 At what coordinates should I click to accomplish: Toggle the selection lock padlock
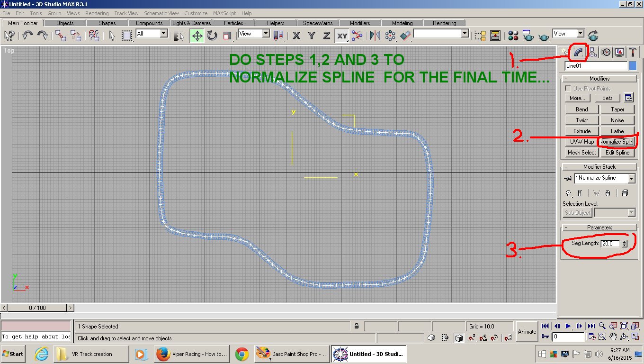(356, 326)
